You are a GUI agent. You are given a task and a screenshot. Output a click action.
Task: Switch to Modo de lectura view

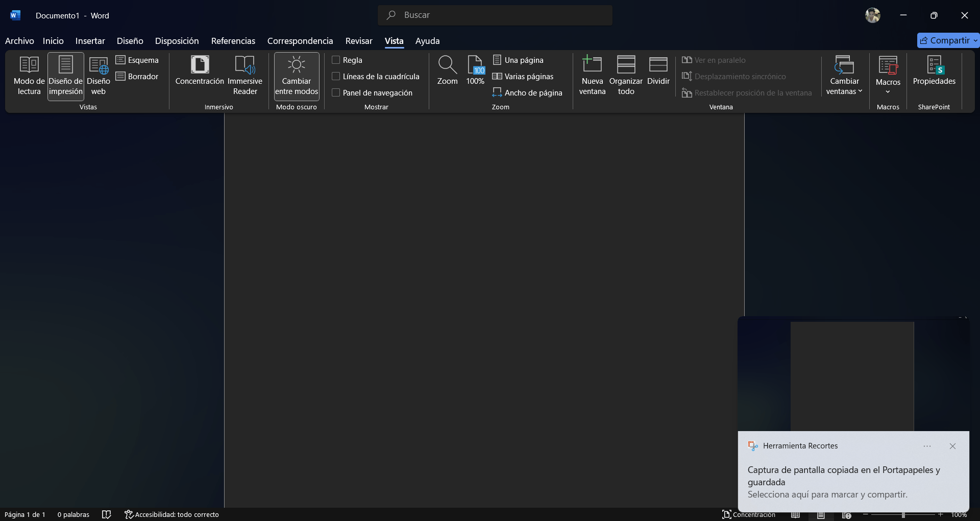(29, 76)
